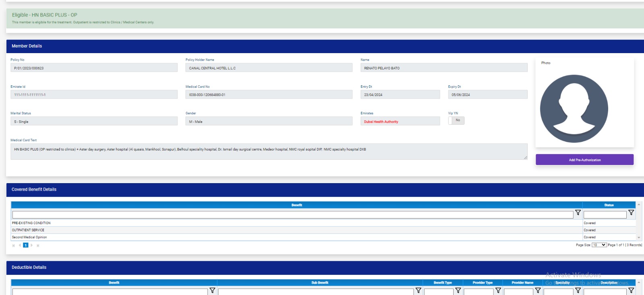644x295 pixels.
Task: Open Status column filter in Covered Benefit Details
Action: click(x=631, y=212)
